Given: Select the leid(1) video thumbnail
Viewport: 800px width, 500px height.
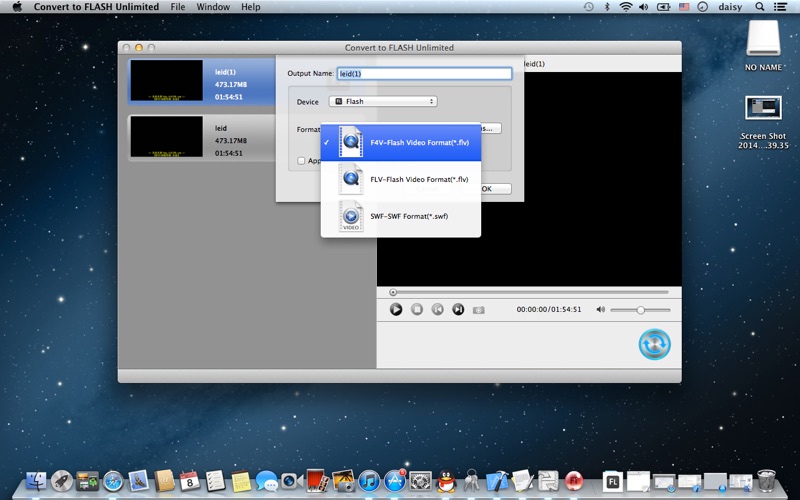Looking at the screenshot, I should (x=167, y=80).
